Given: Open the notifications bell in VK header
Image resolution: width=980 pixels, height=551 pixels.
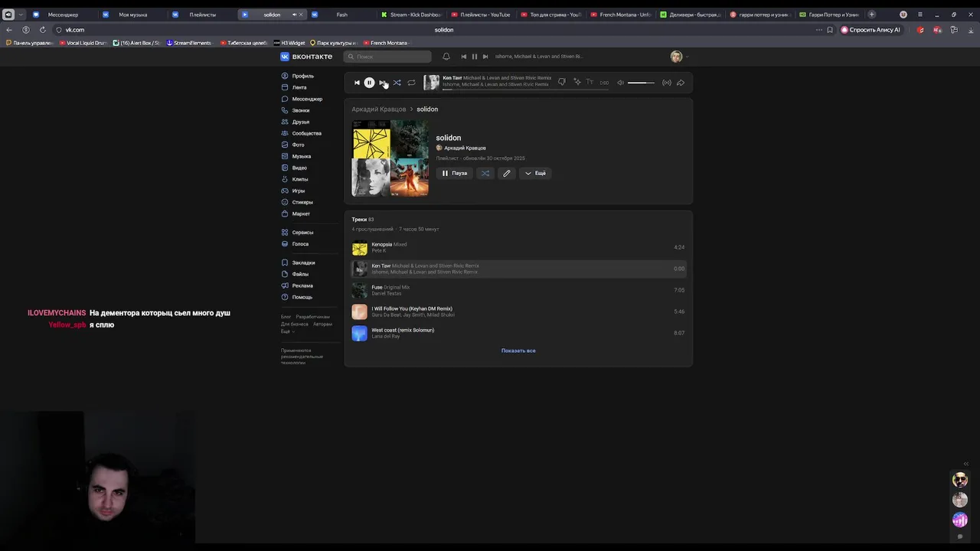Looking at the screenshot, I should coord(446,57).
